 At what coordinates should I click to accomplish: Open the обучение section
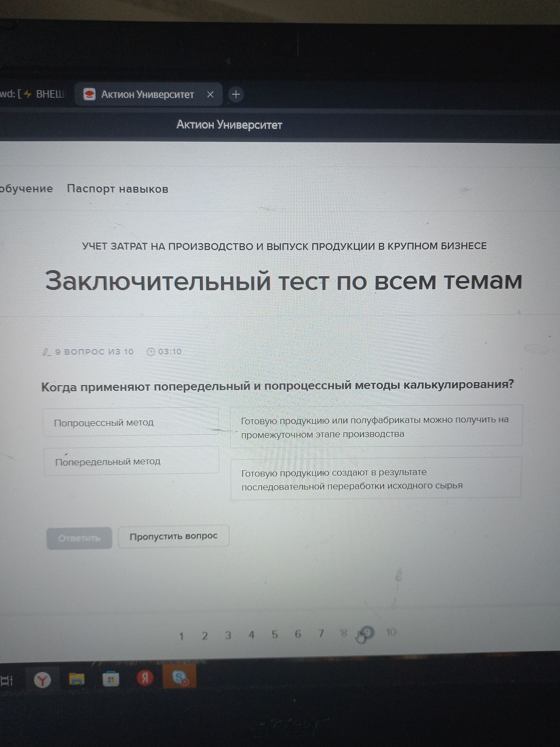tap(26, 189)
